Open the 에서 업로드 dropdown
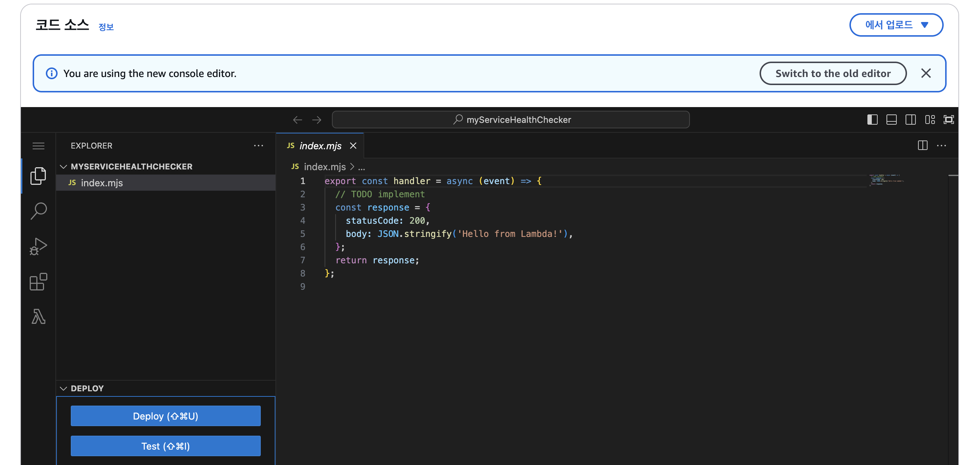The image size is (980, 465). tap(896, 25)
